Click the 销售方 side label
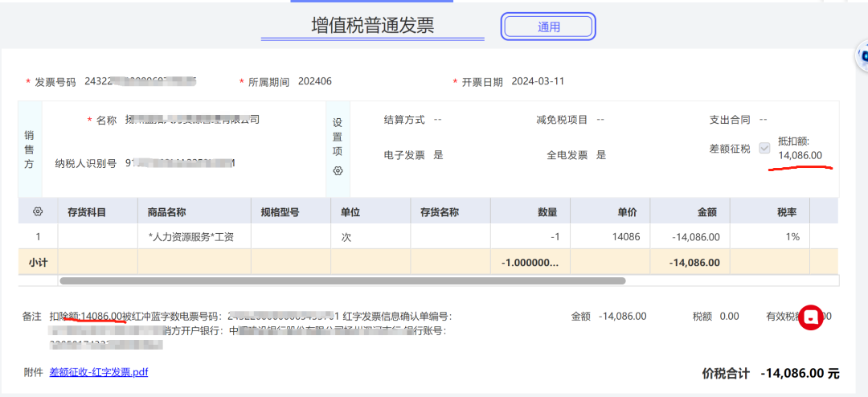Viewport: 868px width, 397px height. (x=30, y=149)
